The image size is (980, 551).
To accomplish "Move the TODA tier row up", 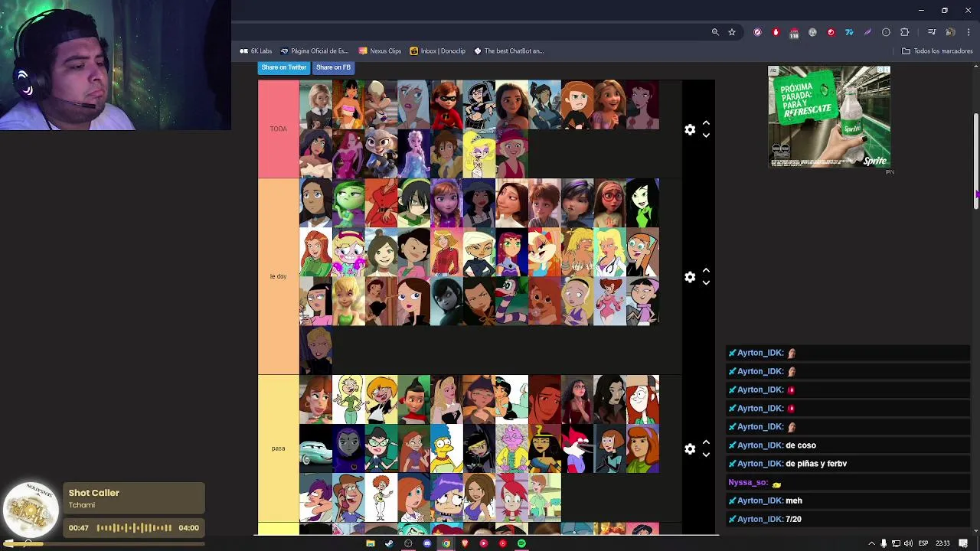I will coord(706,123).
